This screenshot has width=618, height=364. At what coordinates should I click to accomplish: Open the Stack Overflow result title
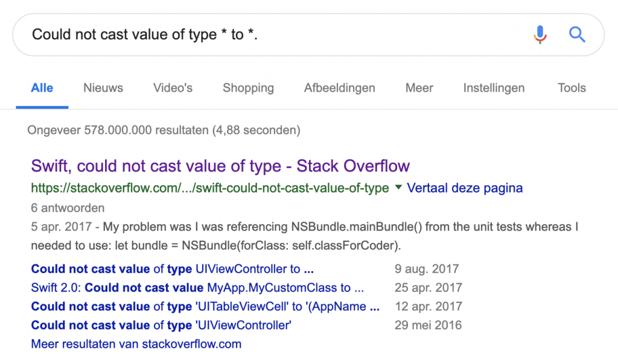tap(220, 166)
